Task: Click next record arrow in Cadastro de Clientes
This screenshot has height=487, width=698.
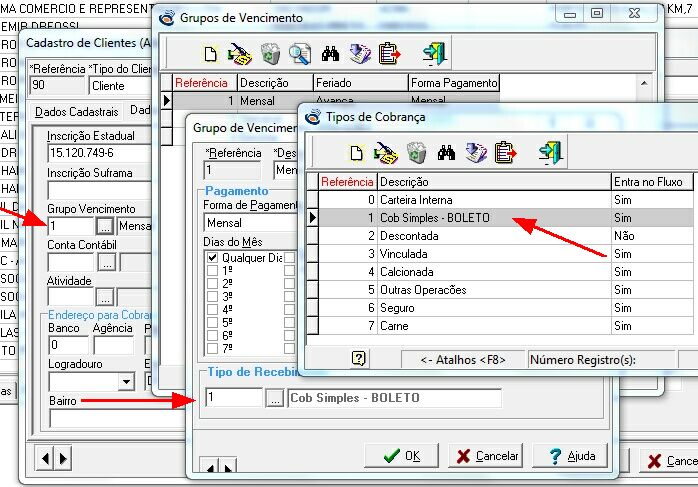Action: click(x=62, y=458)
